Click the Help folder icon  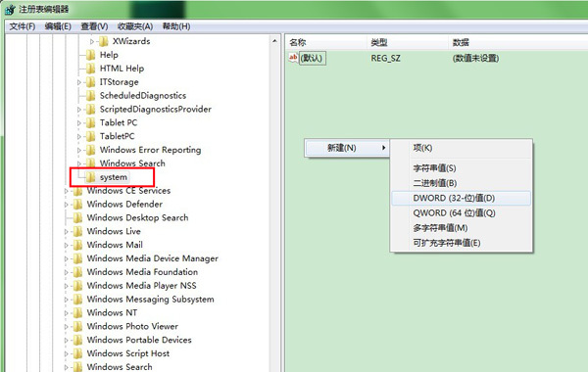tap(90, 55)
